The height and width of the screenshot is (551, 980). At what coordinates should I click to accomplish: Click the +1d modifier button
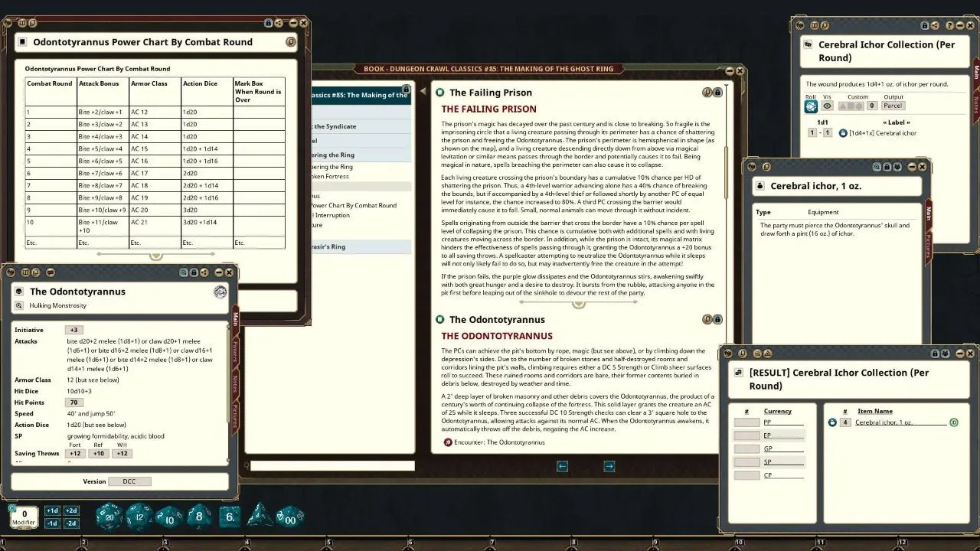pyautogui.click(x=51, y=510)
